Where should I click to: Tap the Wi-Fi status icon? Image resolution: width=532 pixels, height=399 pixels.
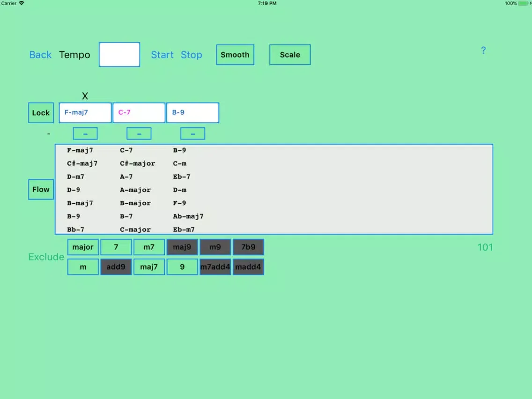coord(22,3)
